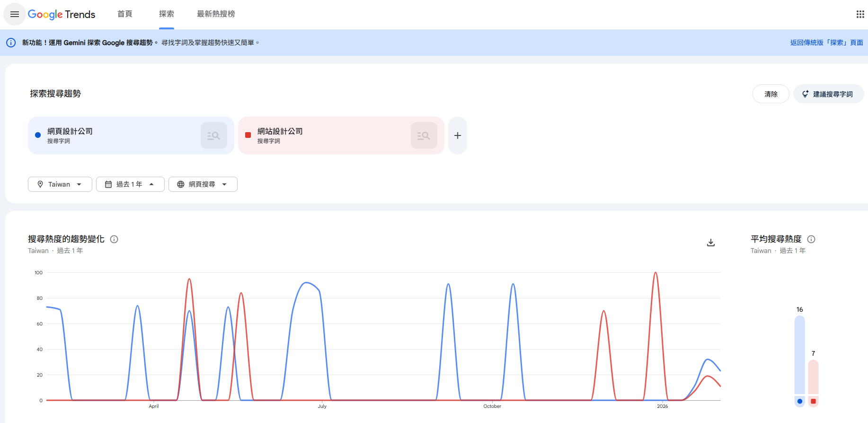
Task: Click the 返回傳統版「探索」頁面 link
Action: (827, 43)
